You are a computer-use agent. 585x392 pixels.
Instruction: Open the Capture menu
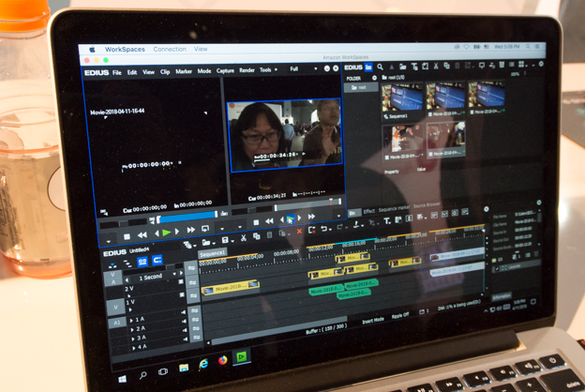coord(225,71)
